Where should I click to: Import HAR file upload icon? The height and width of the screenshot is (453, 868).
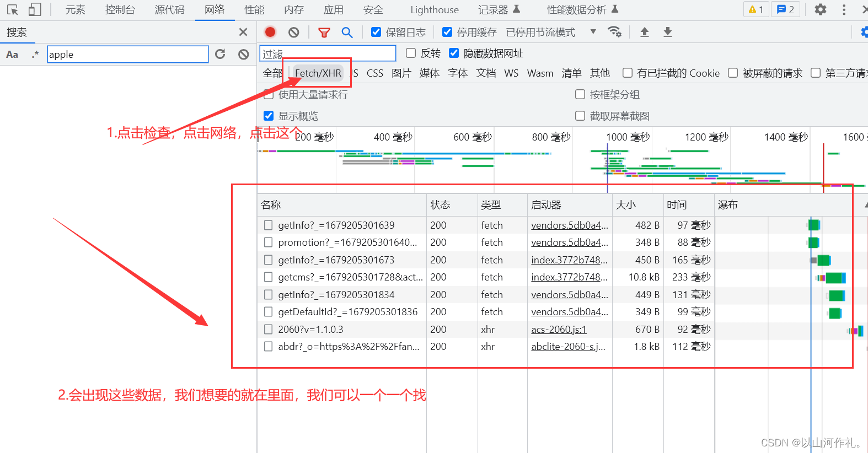pos(645,32)
